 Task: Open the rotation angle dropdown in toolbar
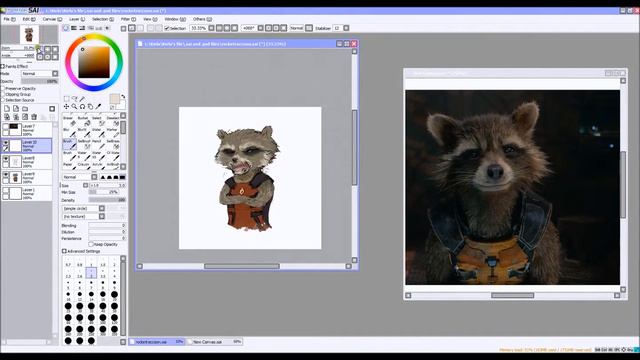260,28
